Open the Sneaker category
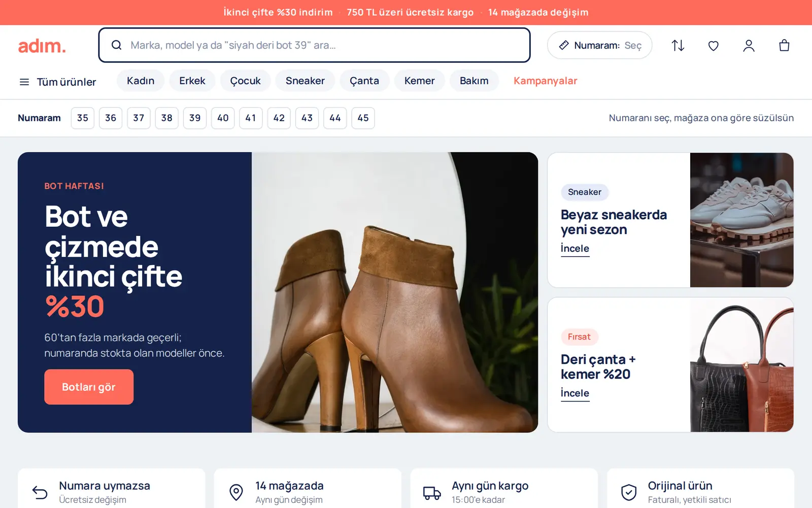 click(x=305, y=81)
